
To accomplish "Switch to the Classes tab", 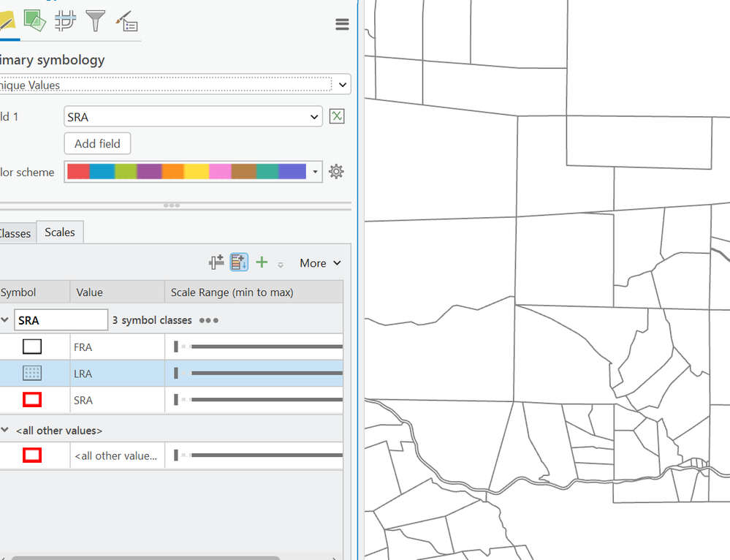I will click(x=15, y=232).
